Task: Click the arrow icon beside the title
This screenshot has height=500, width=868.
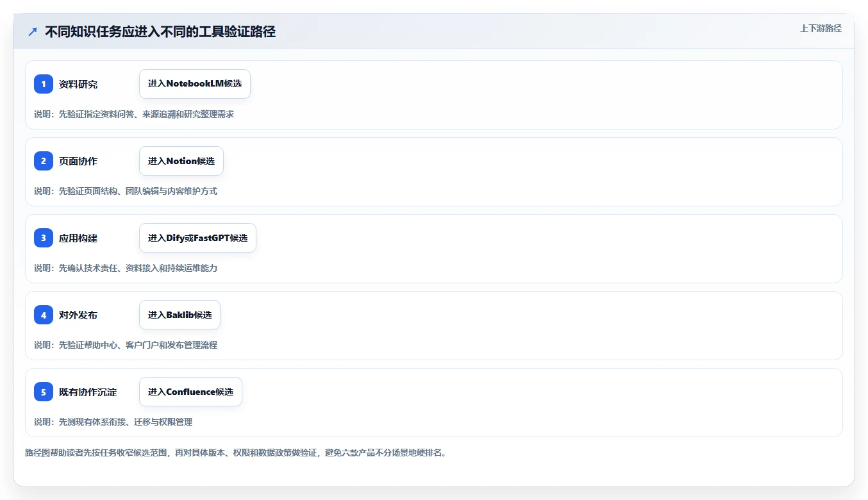Action: [x=33, y=31]
